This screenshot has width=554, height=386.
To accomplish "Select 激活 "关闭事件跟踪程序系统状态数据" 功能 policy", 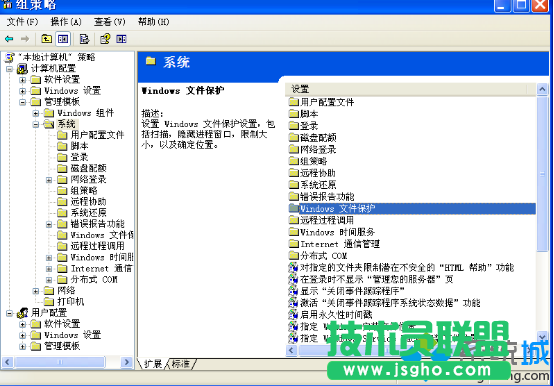I will pos(390,303).
